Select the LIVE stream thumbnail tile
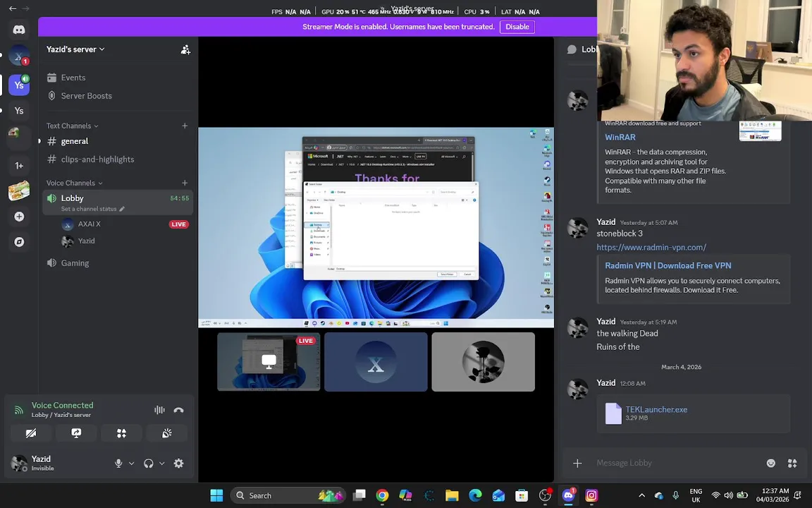This screenshot has height=508, width=812. [269, 362]
